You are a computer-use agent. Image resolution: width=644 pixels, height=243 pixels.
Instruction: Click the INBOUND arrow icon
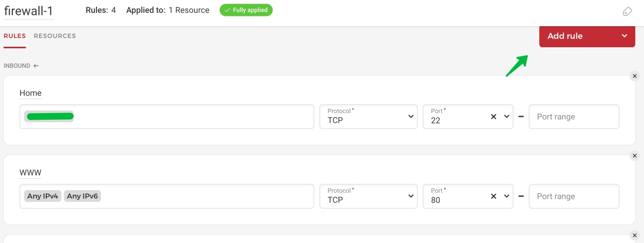click(36, 66)
